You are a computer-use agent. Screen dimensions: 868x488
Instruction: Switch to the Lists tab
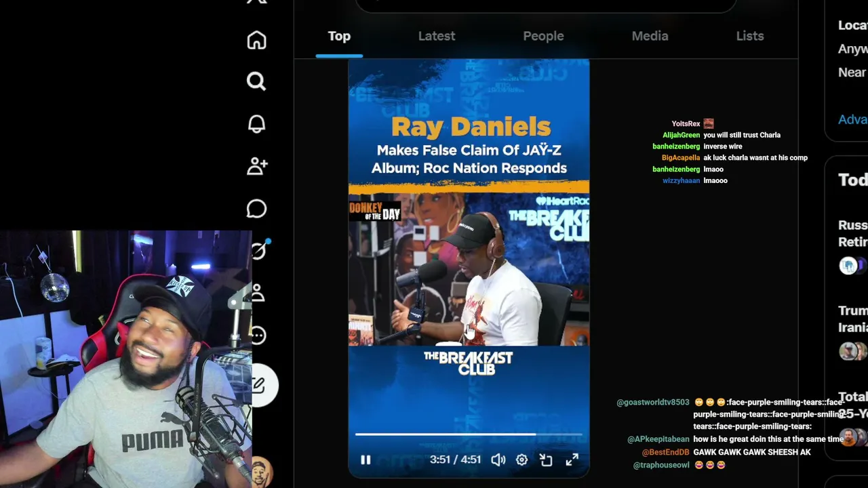pyautogui.click(x=750, y=36)
